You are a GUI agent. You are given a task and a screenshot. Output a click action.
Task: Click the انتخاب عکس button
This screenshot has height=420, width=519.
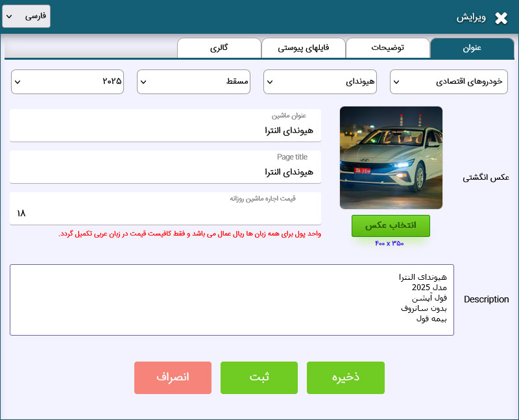(x=391, y=226)
